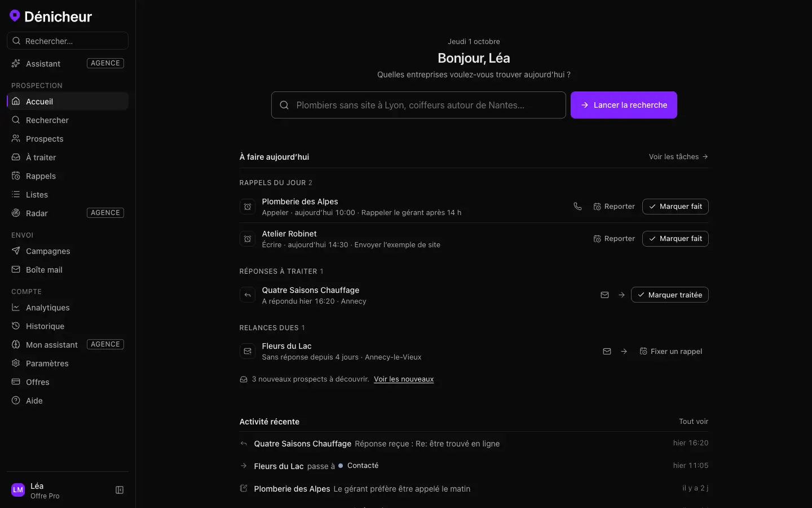Screen dimensions: 812x508
Task: Click Tout voir in Activité récente
Action: pyautogui.click(x=694, y=422)
